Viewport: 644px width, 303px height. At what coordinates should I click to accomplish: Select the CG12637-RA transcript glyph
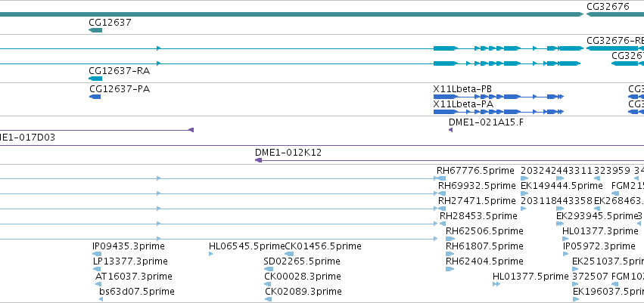[x=95, y=79]
